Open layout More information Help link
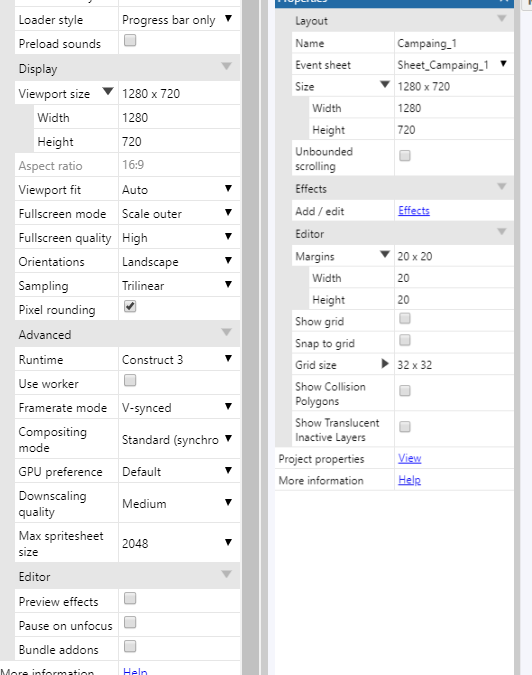This screenshot has height=675, width=532. click(x=409, y=480)
